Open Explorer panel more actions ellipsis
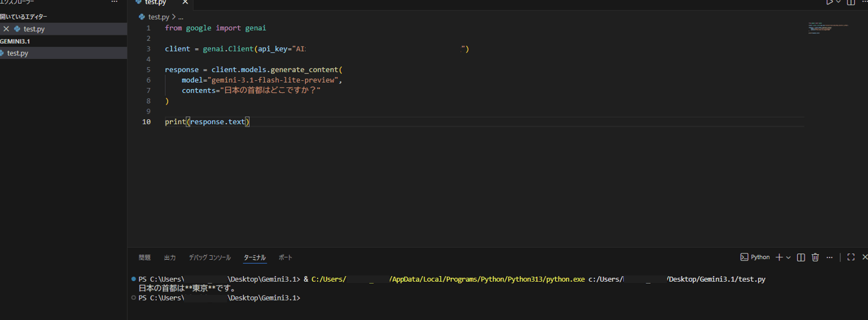The height and width of the screenshot is (320, 868). 114,3
